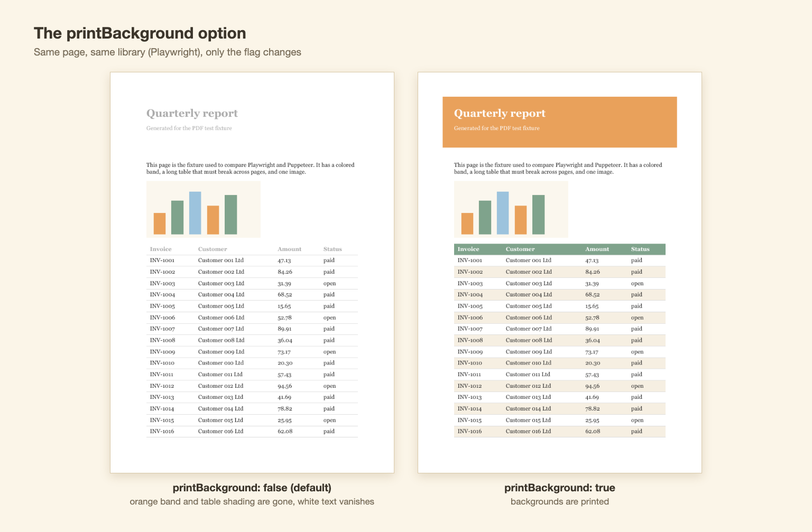
Task: Click 'Quarterly report' title on the orange band
Action: (x=500, y=114)
